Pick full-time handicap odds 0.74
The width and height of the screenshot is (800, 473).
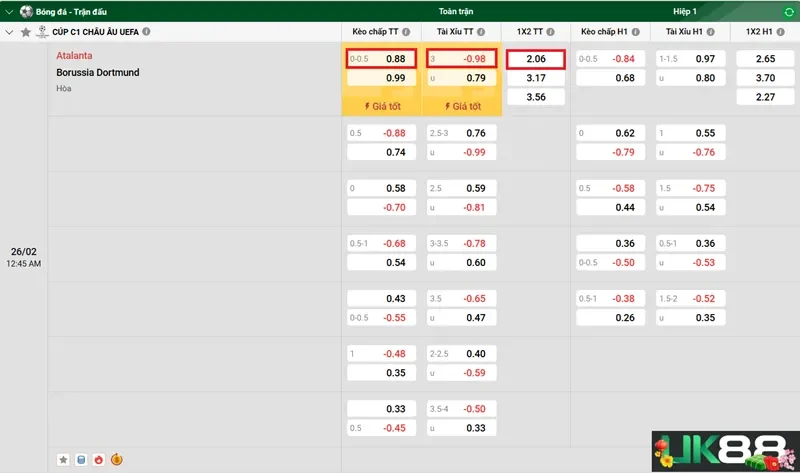(x=381, y=152)
